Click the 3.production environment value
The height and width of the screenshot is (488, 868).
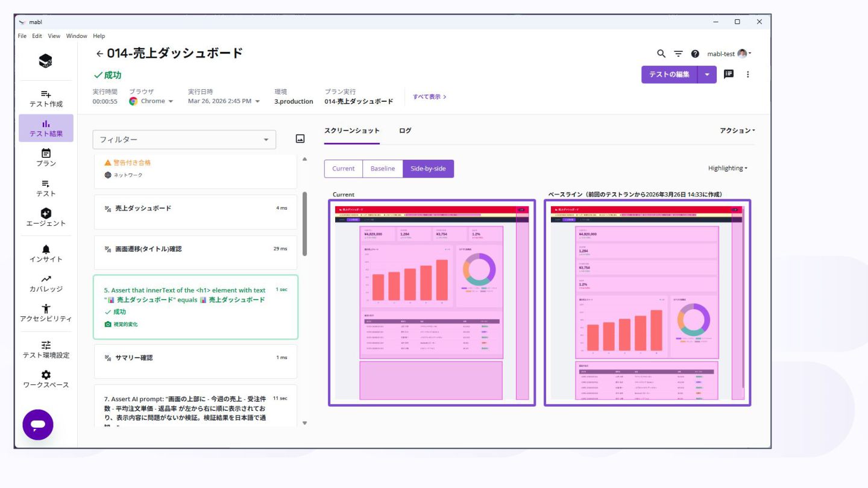294,101
